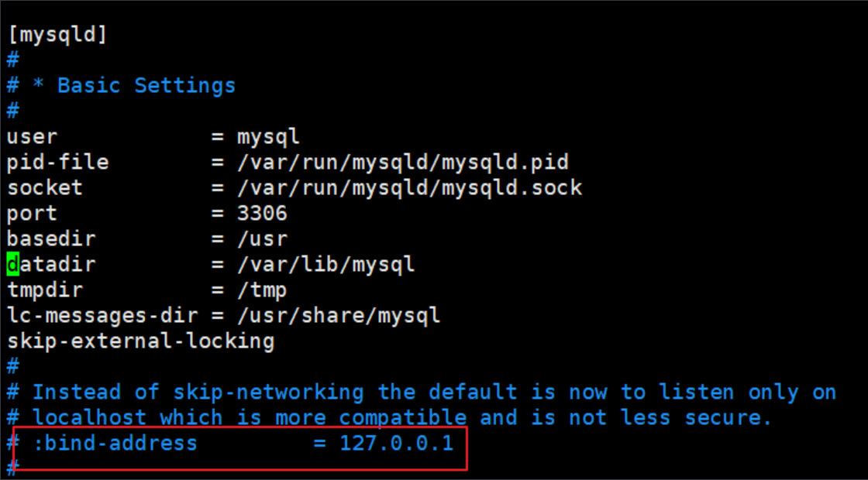The image size is (868, 480).
Task: Click the word skip-networking in comment
Action: tap(268, 393)
